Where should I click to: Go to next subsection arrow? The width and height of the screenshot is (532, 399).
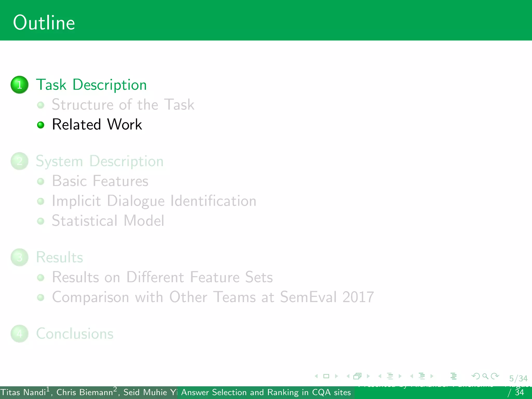coord(400,376)
